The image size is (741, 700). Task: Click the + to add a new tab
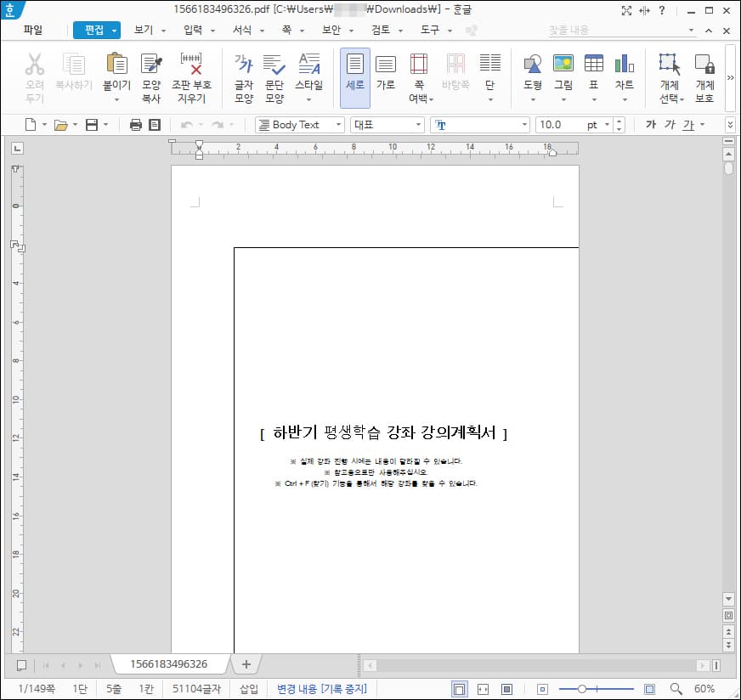246,664
